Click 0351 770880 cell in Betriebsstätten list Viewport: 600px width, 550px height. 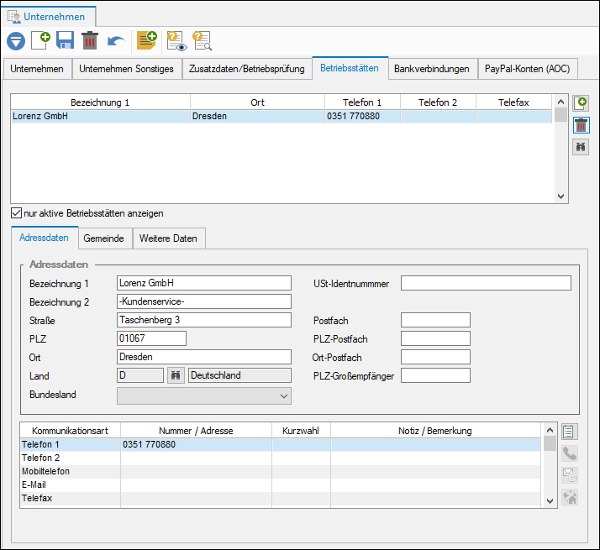362,116
